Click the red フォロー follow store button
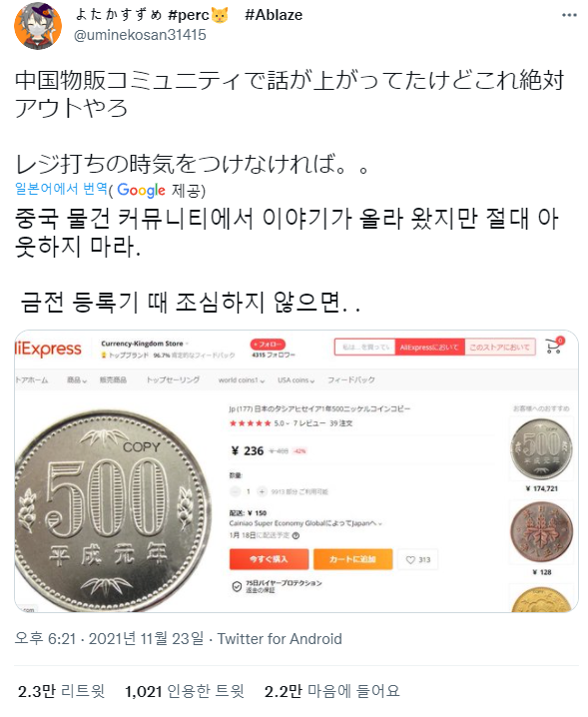Image resolution: width=588 pixels, height=717 pixels. (x=268, y=344)
